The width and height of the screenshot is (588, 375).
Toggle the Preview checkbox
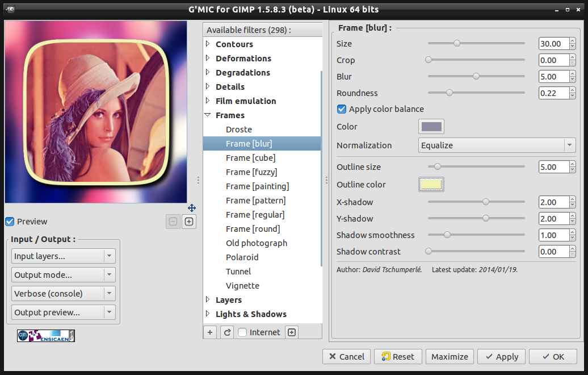pos(10,222)
